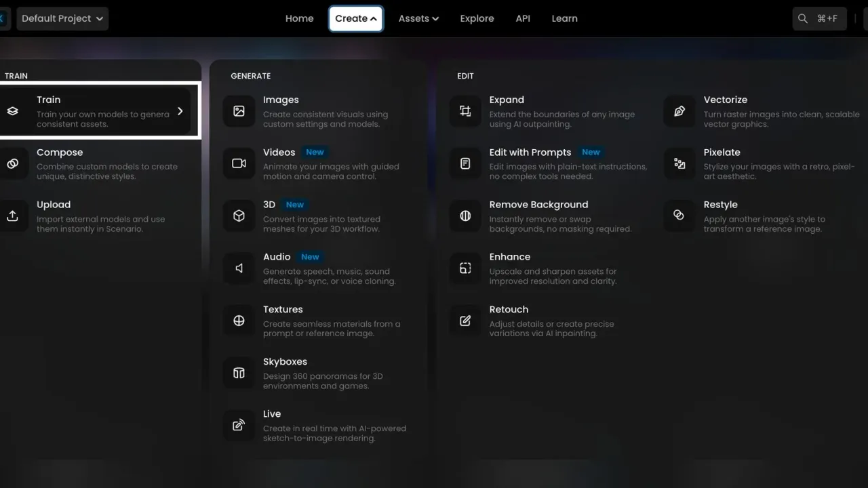
Task: Open the Expand outpainting title
Action: [507, 100]
